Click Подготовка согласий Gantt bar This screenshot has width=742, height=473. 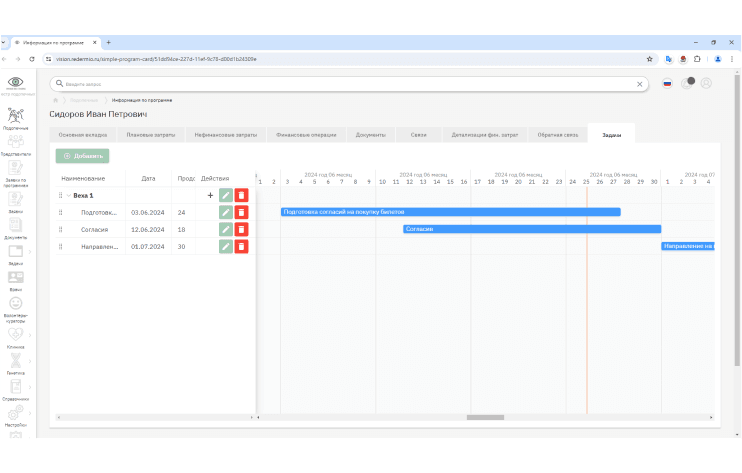[x=450, y=212]
